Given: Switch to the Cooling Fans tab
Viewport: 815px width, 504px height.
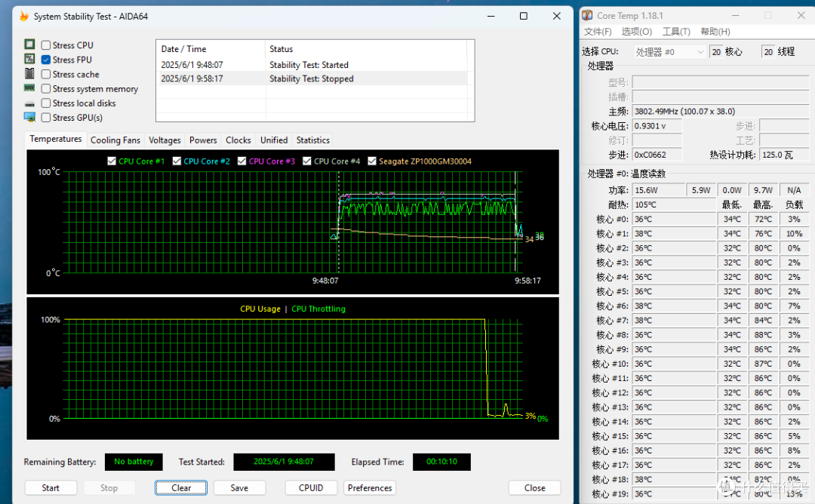Looking at the screenshot, I should point(115,140).
